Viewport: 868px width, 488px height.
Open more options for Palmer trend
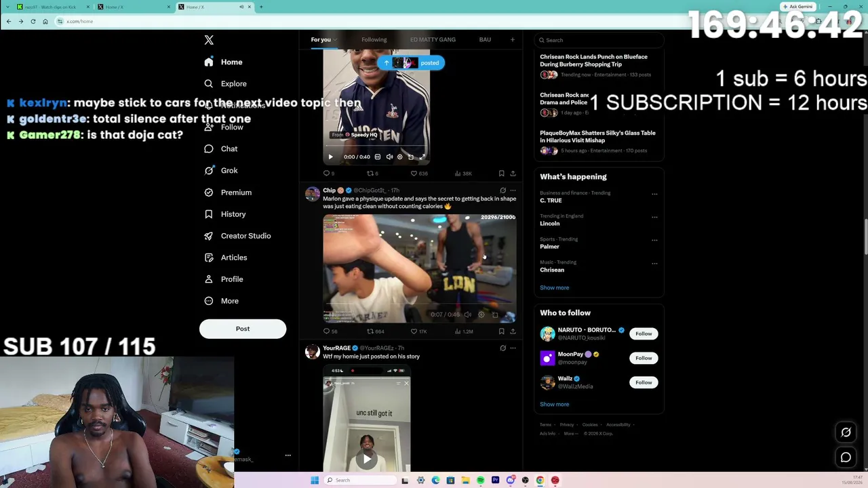pyautogui.click(x=654, y=240)
